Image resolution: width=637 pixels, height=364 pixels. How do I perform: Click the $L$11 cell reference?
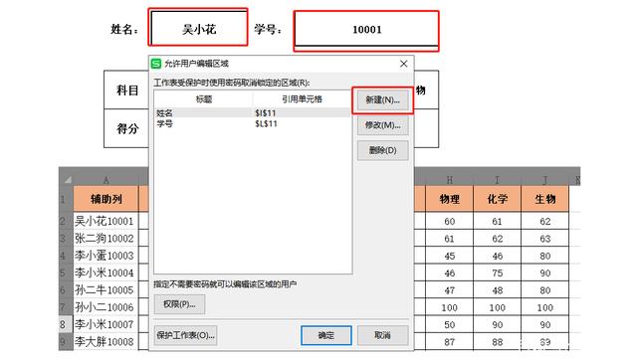266,123
